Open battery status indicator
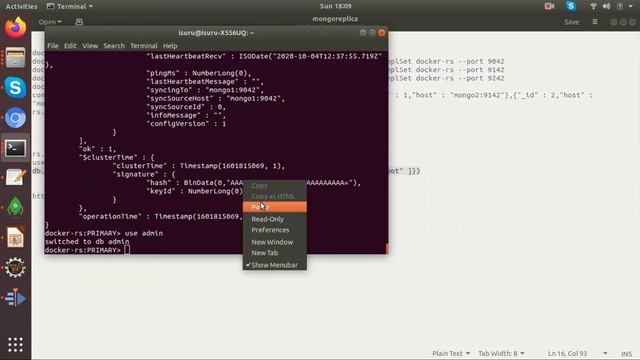The height and width of the screenshot is (360, 640). click(620, 6)
